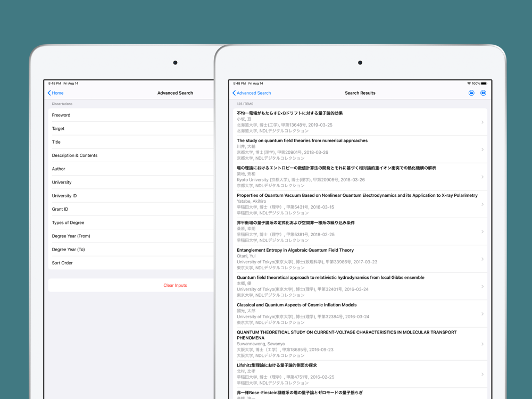The height and width of the screenshot is (399, 532).
Task: Open 'Properties of Quantum Vacuum' title
Action: [357, 195]
